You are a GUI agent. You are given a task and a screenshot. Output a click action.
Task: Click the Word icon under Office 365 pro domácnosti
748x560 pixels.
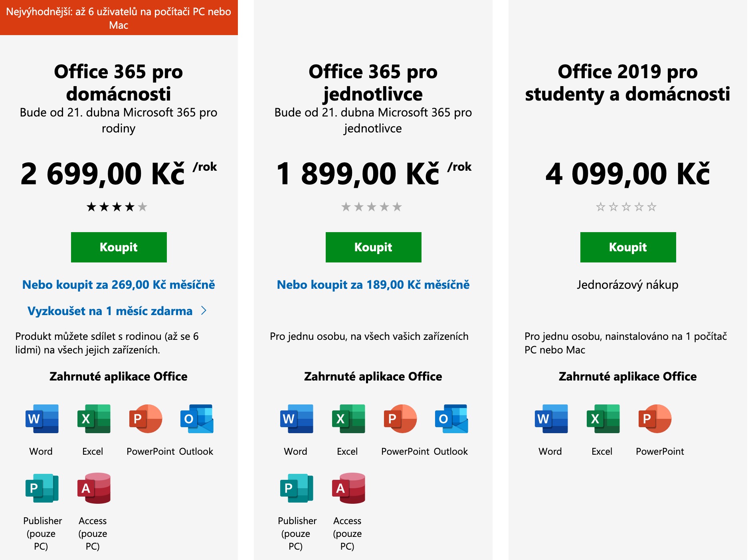[42, 419]
